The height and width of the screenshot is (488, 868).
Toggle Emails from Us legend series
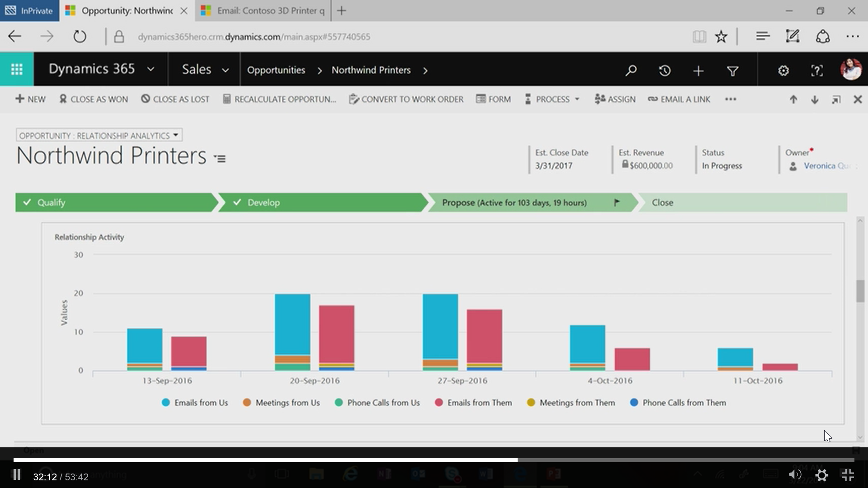195,403
